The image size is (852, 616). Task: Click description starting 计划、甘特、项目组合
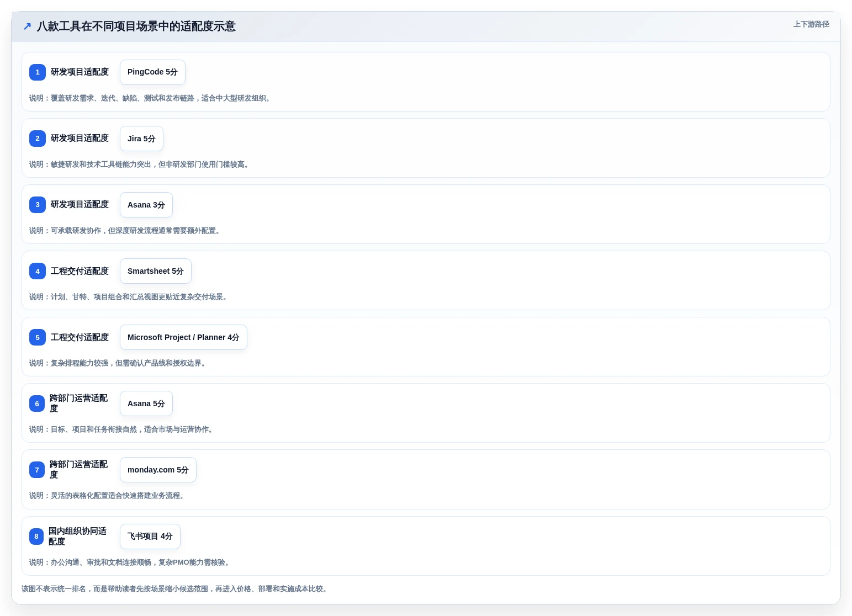click(129, 297)
